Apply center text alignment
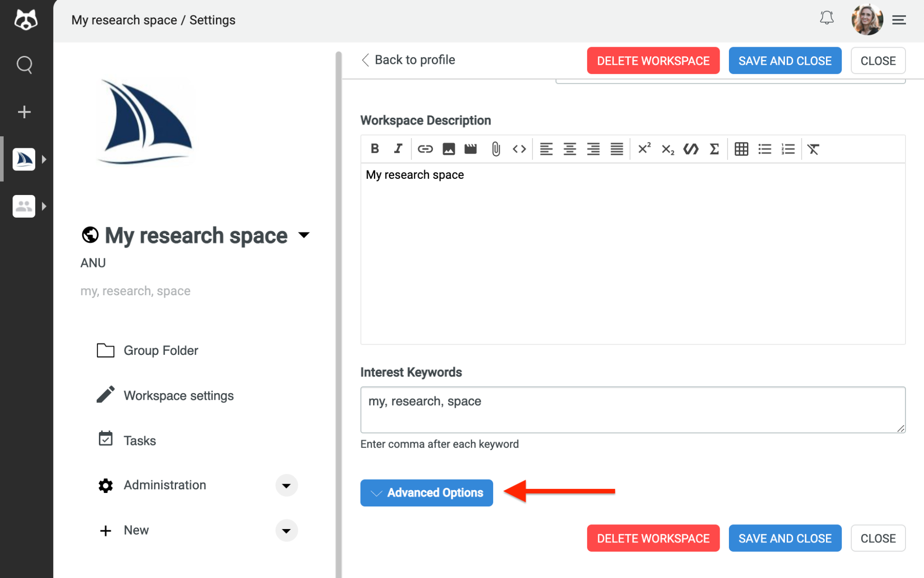This screenshot has width=924, height=578. click(x=570, y=149)
